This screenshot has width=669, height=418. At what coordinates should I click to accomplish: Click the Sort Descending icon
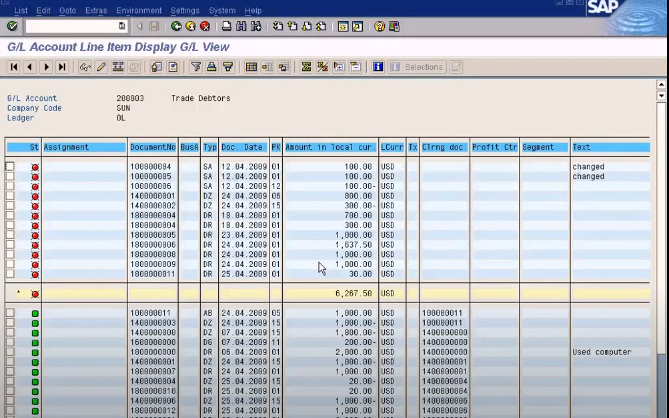click(228, 67)
